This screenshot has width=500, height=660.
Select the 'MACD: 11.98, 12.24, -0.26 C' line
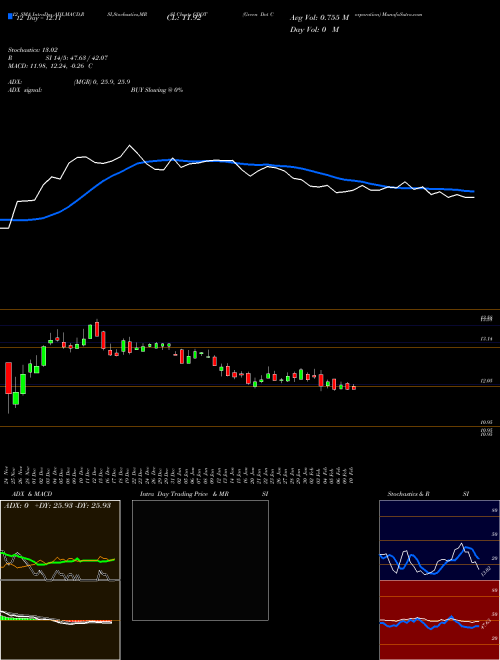[x=51, y=66]
